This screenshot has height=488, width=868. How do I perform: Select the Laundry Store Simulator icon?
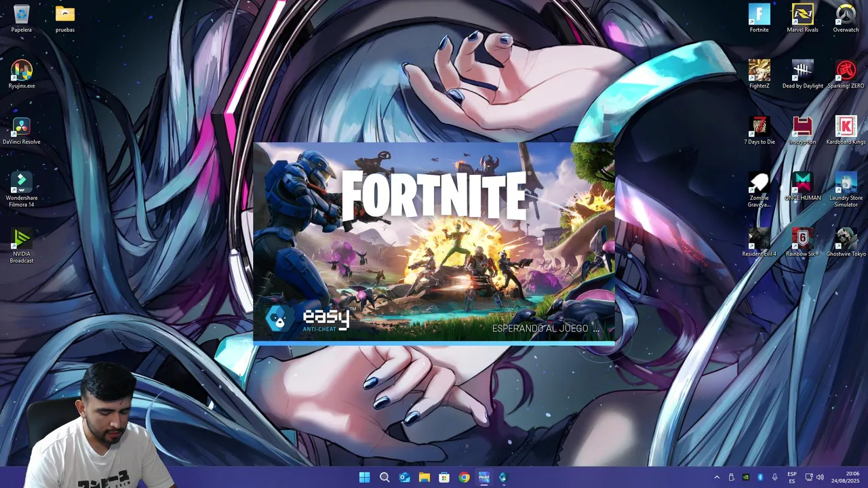(x=846, y=190)
